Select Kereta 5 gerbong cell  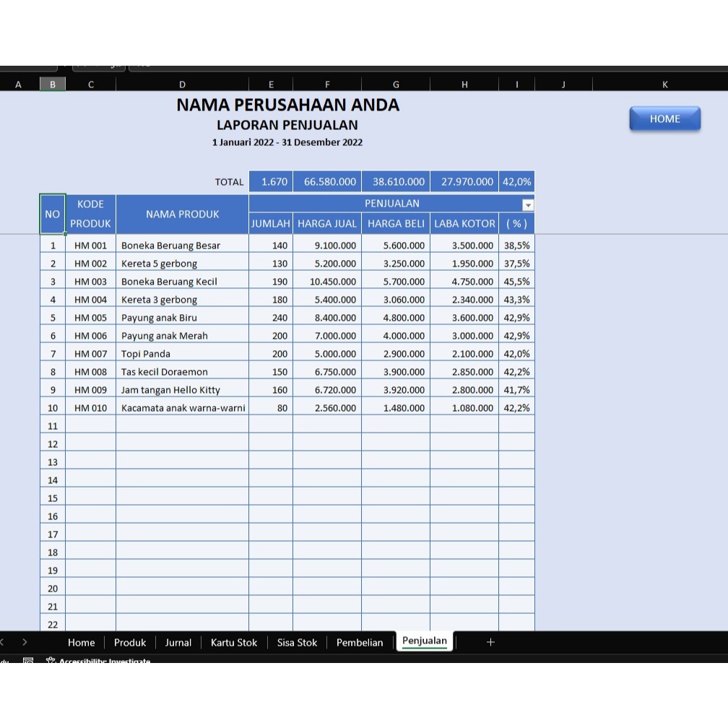pos(182,263)
